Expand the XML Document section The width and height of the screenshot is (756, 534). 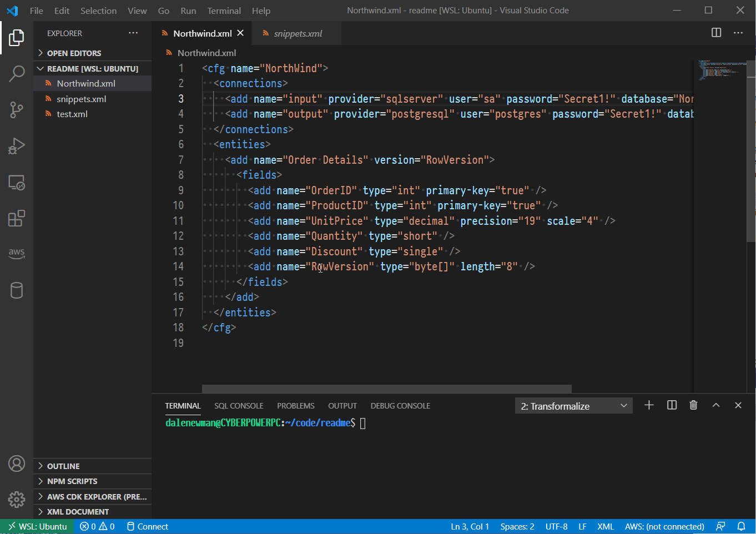(x=92, y=512)
